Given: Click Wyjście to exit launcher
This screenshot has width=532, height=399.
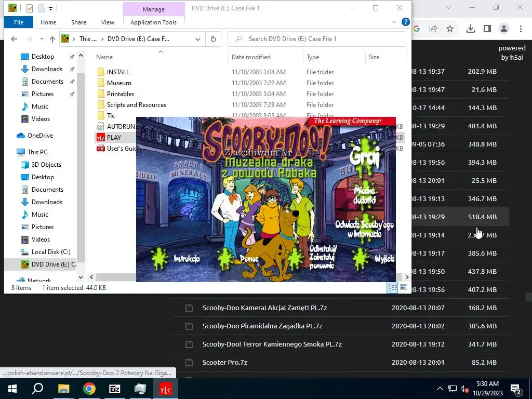Looking at the screenshot, I should tap(384, 259).
